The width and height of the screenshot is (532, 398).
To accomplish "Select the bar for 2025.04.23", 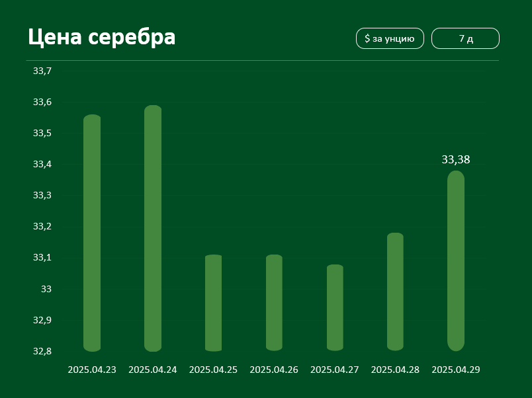I will [92, 233].
